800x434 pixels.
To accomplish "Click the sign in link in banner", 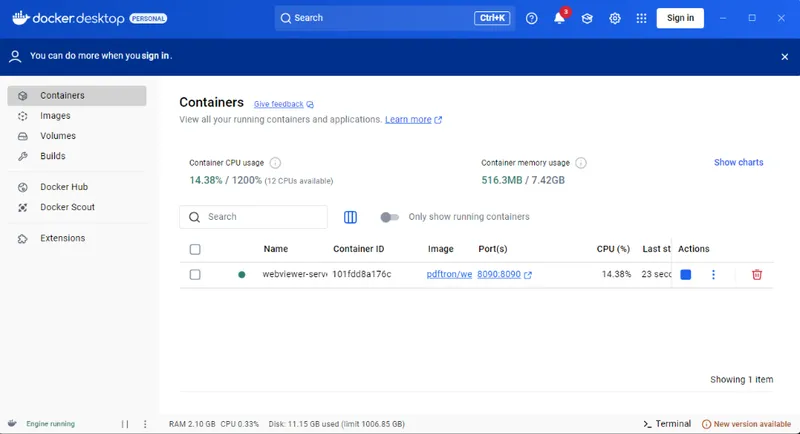I will click(155, 56).
